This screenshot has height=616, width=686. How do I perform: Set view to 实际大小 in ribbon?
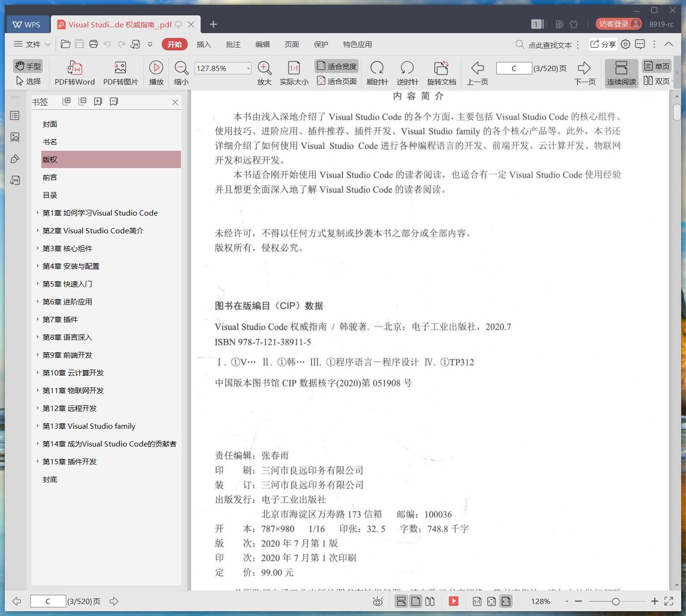coord(294,73)
